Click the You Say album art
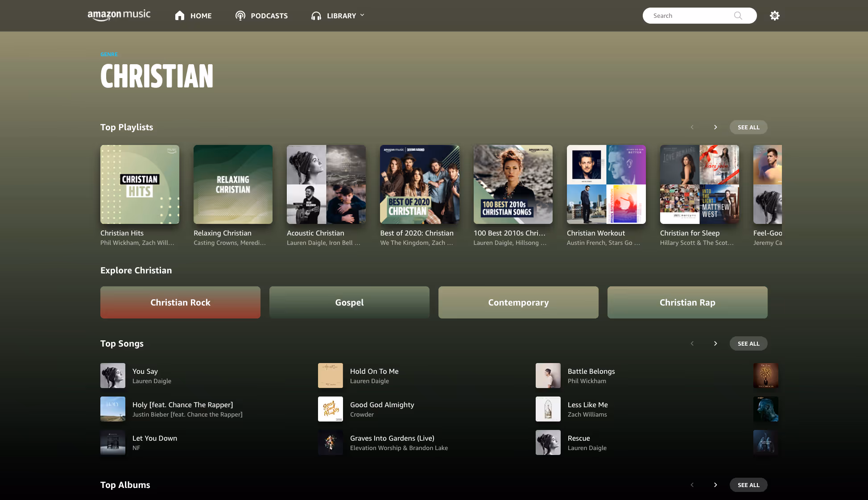The height and width of the screenshot is (500, 868). pos(113,376)
